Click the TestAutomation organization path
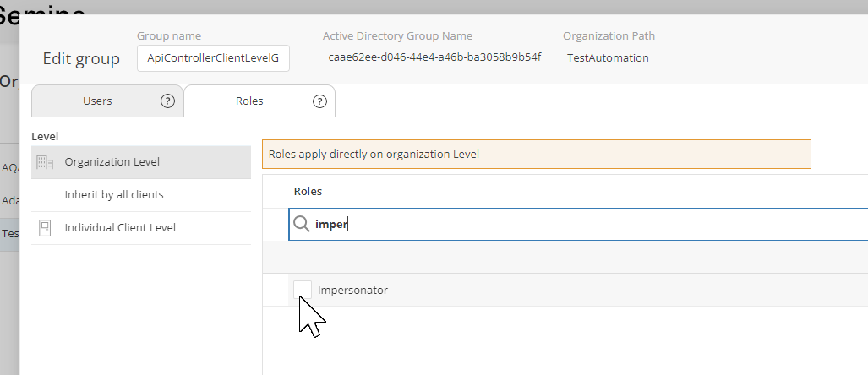The height and width of the screenshot is (375, 868). pos(608,58)
